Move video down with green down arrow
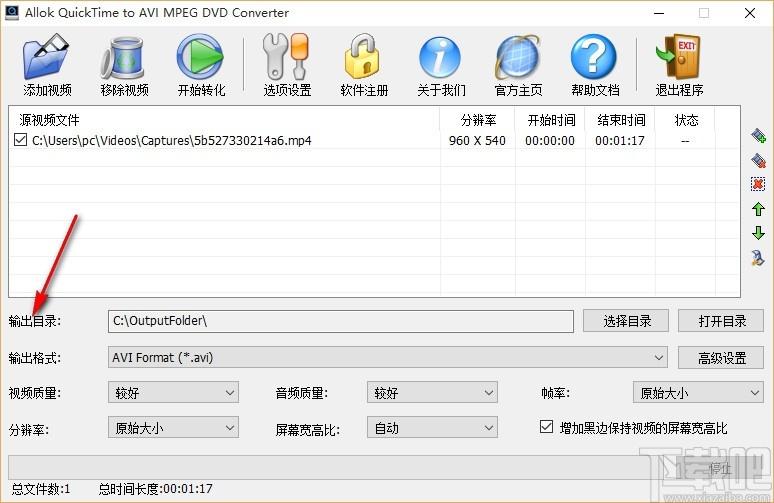Screen dimensions: 774x503 pos(758,233)
